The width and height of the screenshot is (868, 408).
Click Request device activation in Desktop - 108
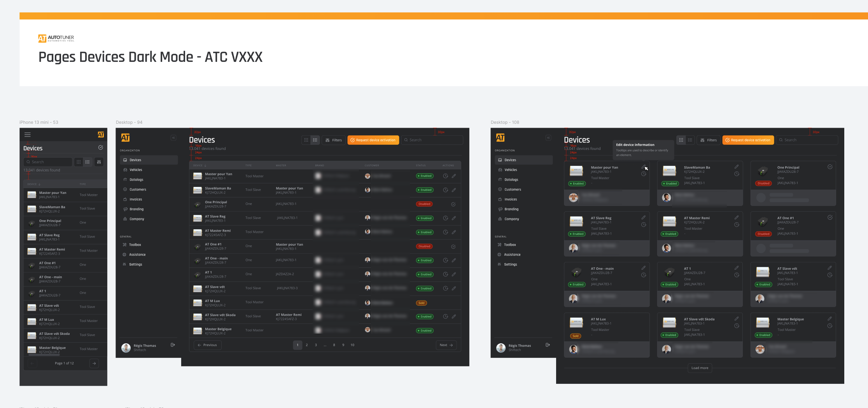[x=748, y=140]
